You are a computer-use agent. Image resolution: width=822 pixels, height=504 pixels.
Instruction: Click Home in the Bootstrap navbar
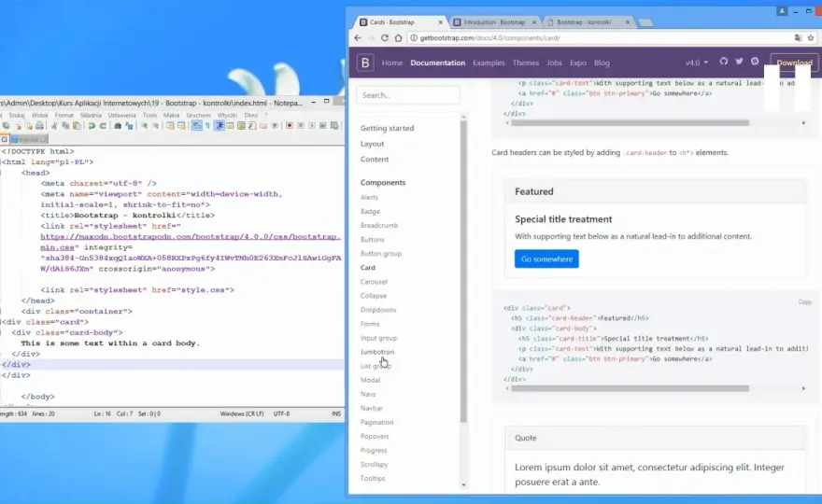[392, 63]
